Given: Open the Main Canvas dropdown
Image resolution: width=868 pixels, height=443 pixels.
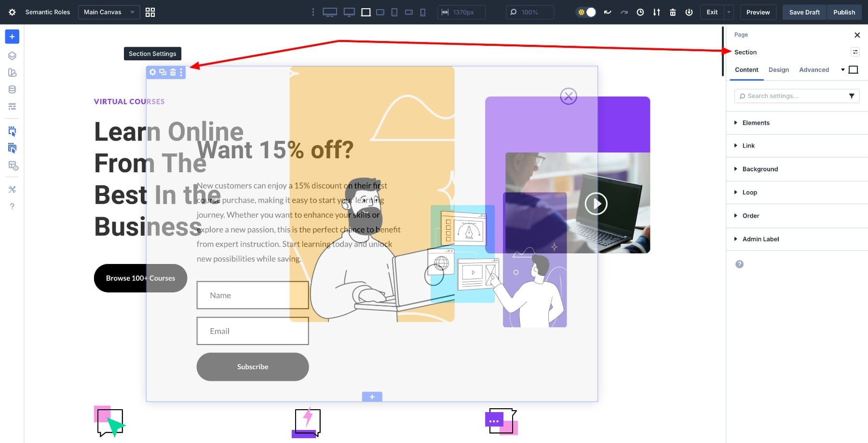Looking at the screenshot, I should [x=108, y=12].
